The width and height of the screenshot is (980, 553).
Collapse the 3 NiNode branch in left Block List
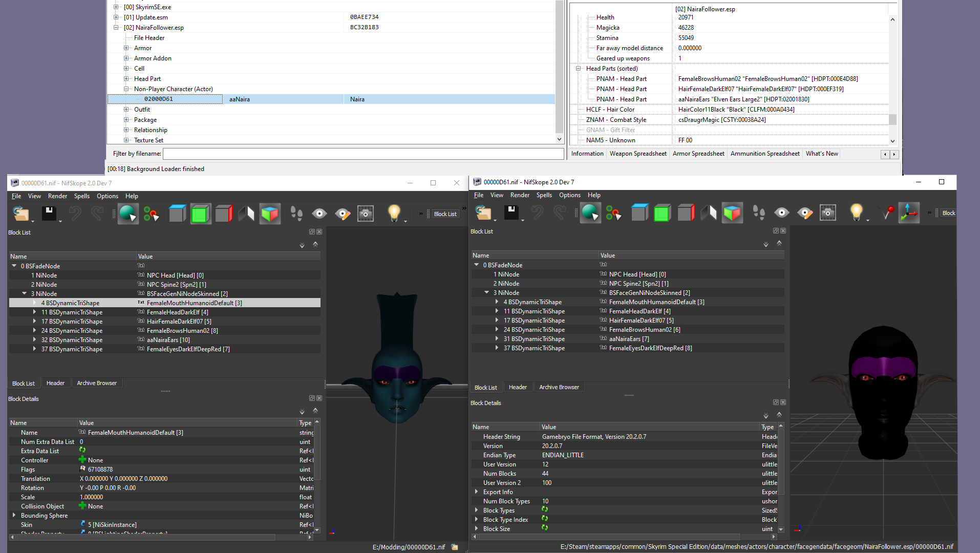(24, 294)
